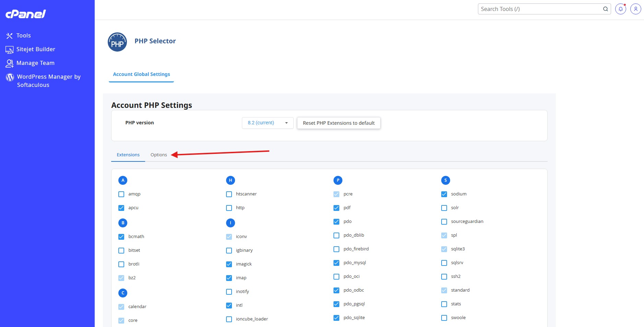This screenshot has width=644, height=327.
Task: Check the ssh2 extension
Action: (444, 277)
